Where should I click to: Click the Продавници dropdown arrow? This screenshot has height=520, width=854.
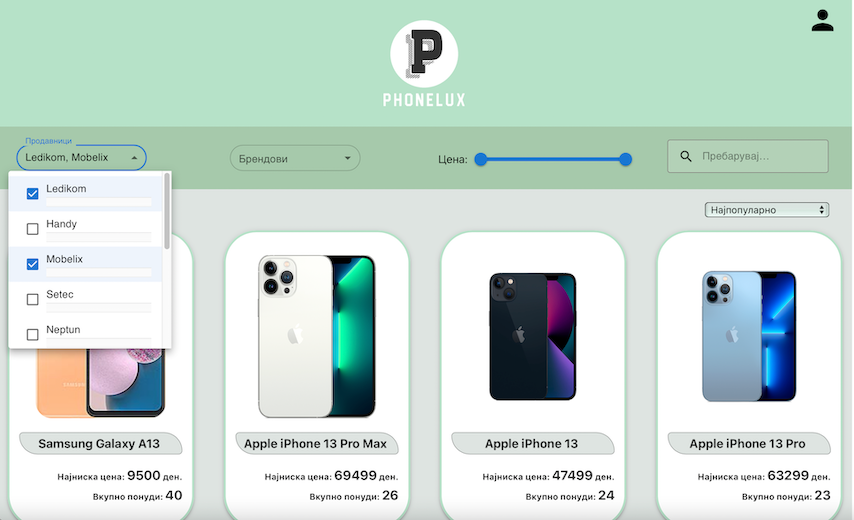134,158
